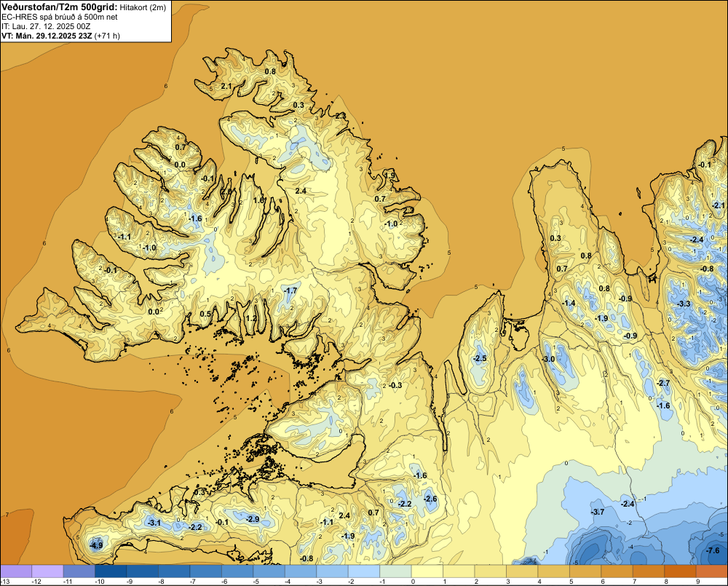
Task: Click the 2.1 temperature value on the map
Action: coord(226,86)
